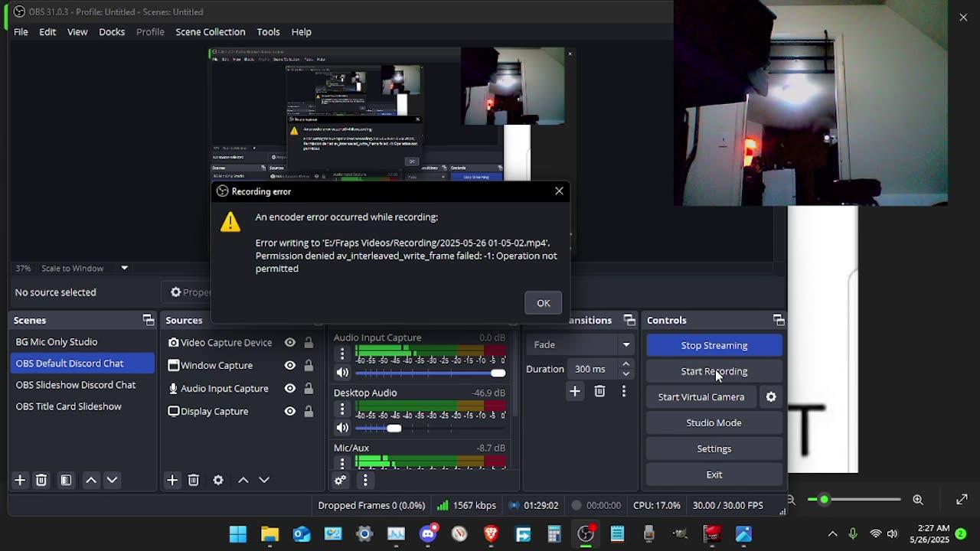Click Stop Streaming button

714,345
